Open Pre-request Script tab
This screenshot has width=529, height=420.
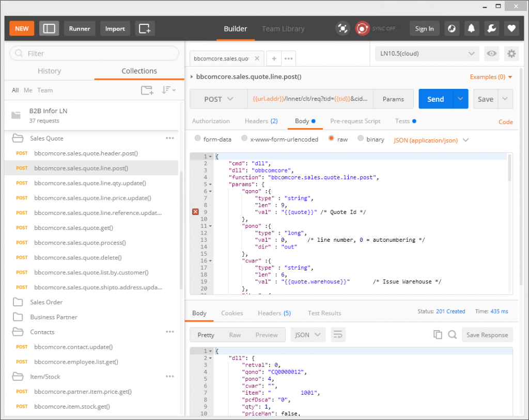[355, 121]
